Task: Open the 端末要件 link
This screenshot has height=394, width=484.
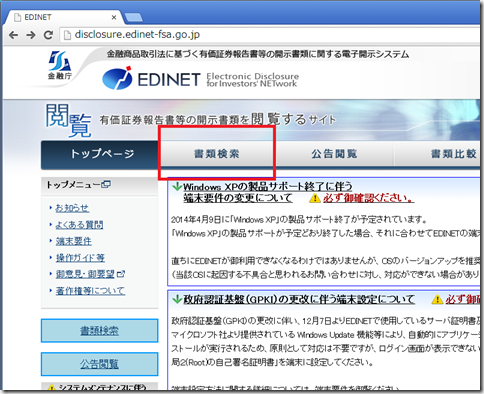Action: [73, 241]
